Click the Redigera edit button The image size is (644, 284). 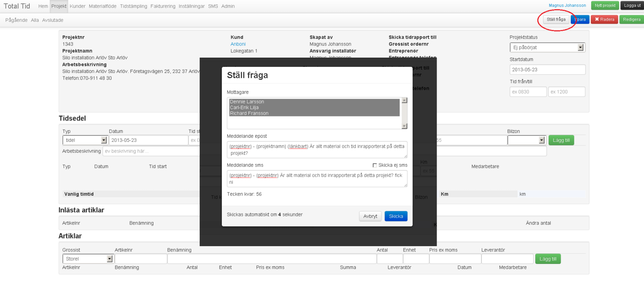coord(632,19)
